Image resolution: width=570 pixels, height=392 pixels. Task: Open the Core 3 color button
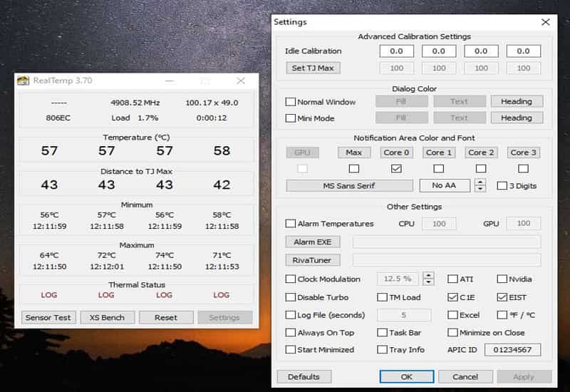pos(524,153)
